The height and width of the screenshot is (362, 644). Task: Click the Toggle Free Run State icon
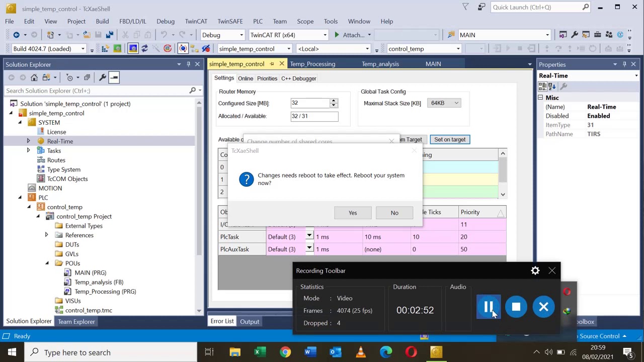(x=168, y=49)
